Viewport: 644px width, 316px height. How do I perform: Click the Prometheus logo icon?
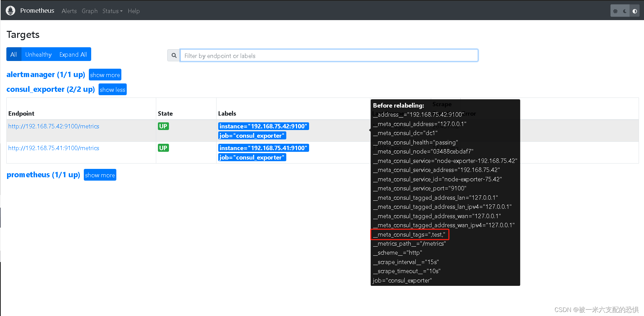coord(10,10)
